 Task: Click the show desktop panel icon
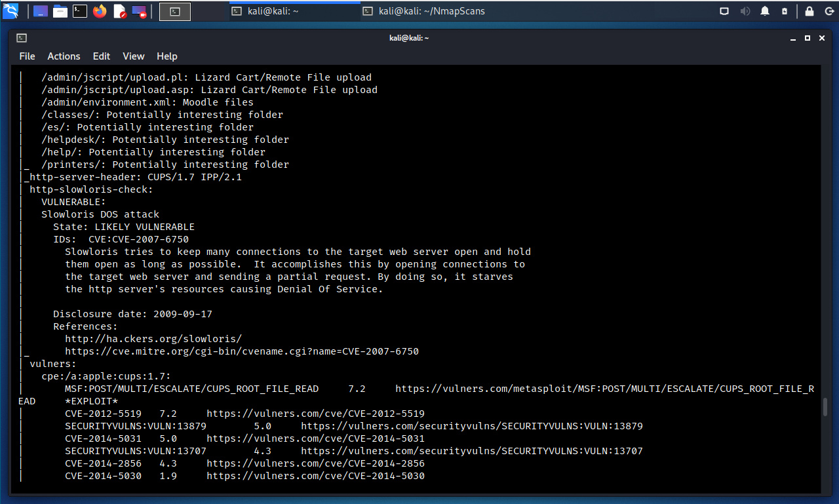coord(40,11)
